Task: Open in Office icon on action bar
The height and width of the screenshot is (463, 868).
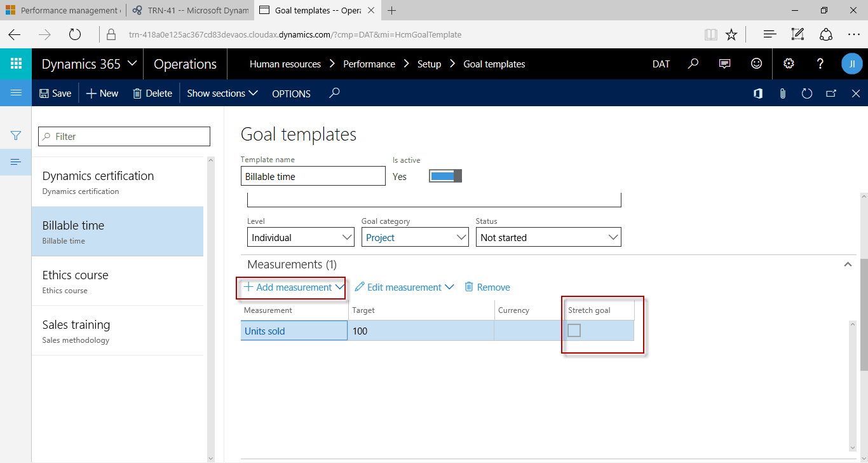Action: tap(758, 93)
